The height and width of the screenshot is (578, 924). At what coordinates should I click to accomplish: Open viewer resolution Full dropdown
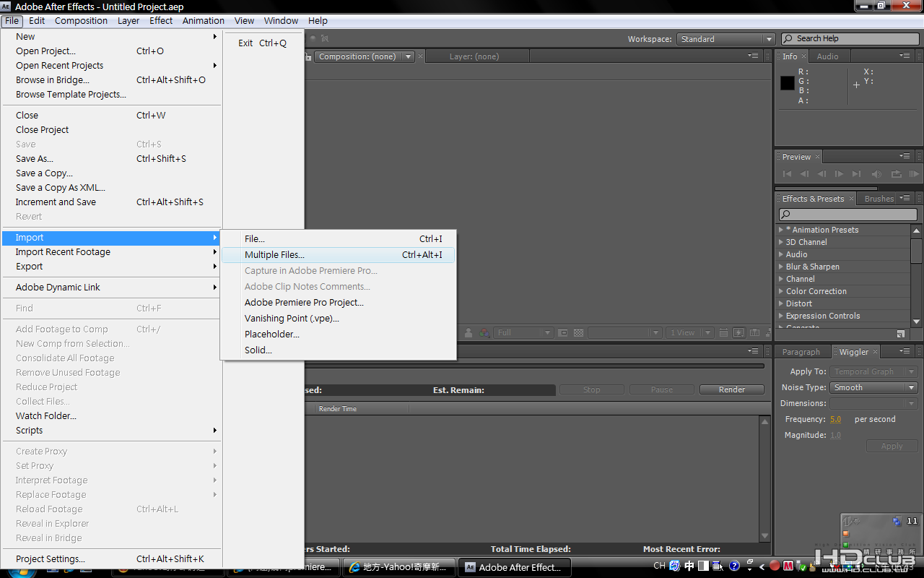click(x=524, y=333)
